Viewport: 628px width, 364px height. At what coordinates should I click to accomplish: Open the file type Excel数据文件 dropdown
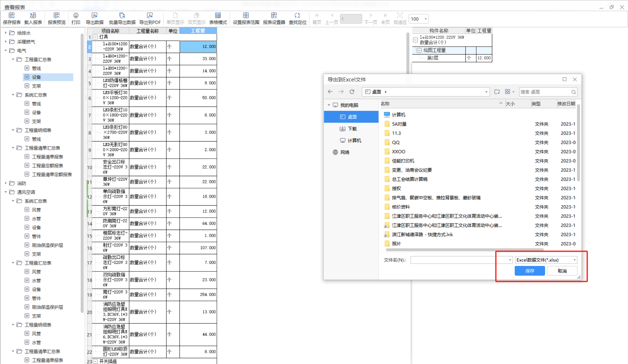click(x=574, y=260)
